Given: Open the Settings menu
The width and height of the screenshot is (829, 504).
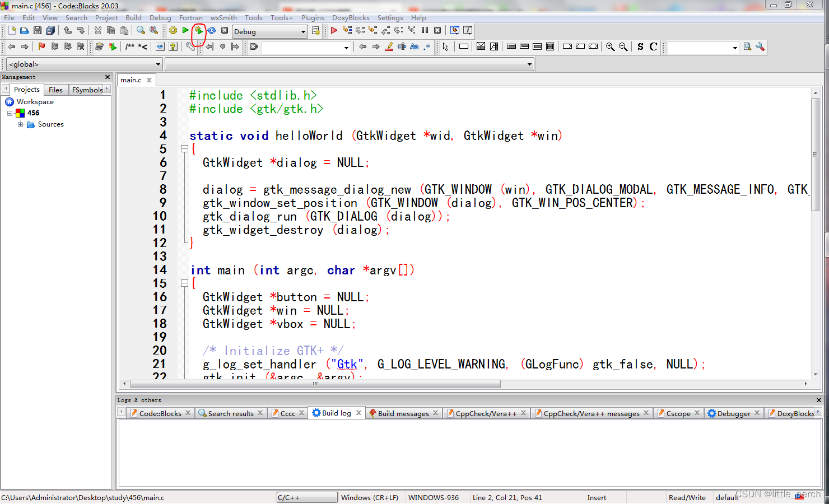Looking at the screenshot, I should 390,18.
